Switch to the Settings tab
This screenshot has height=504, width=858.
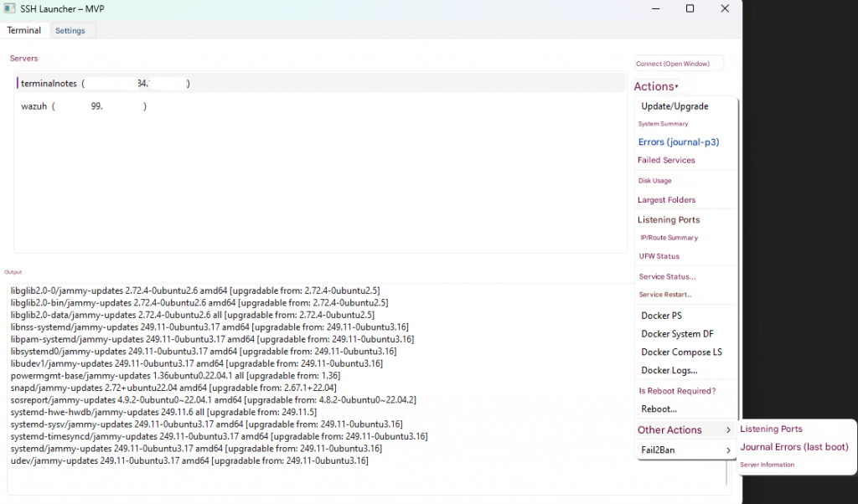[70, 31]
